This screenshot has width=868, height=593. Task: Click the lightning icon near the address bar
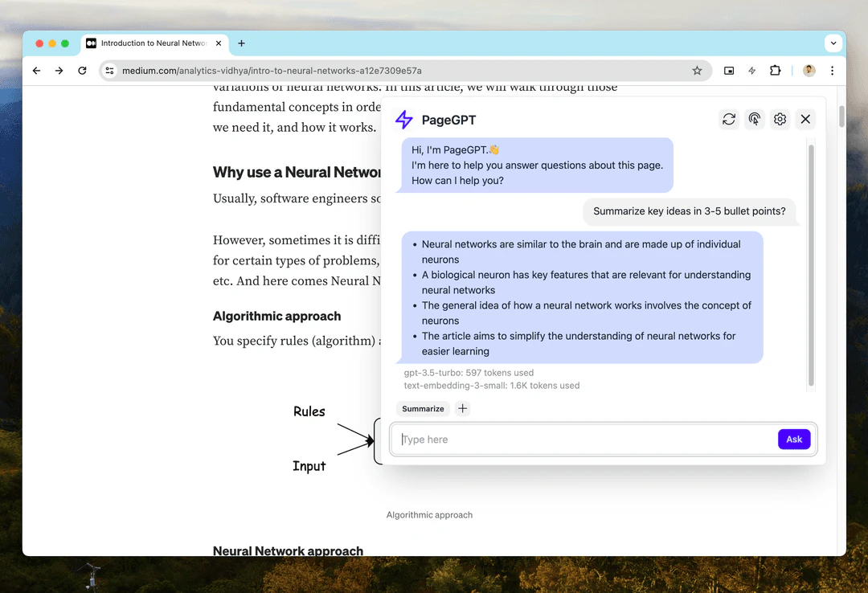point(751,71)
